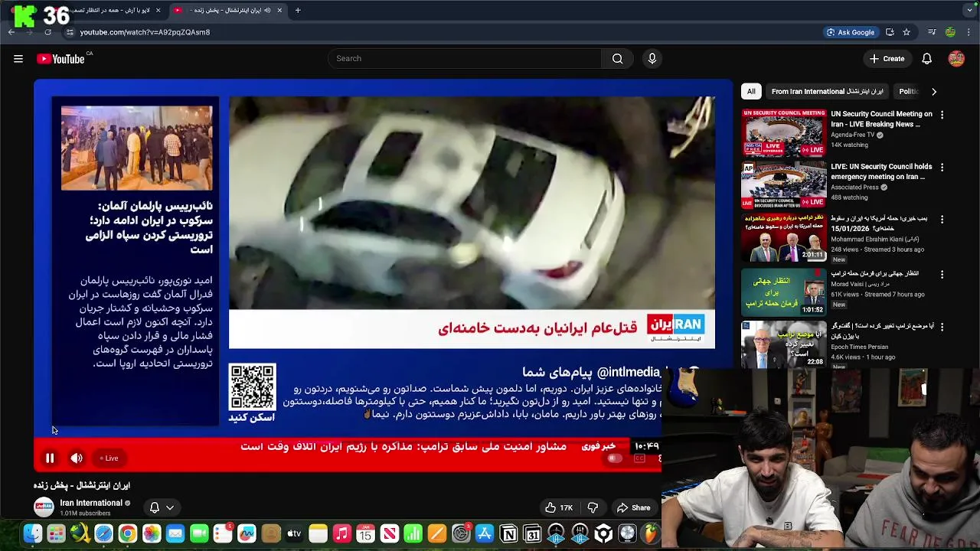Click the Iran International channel avatar
This screenshot has width=980, height=551.
[44, 507]
